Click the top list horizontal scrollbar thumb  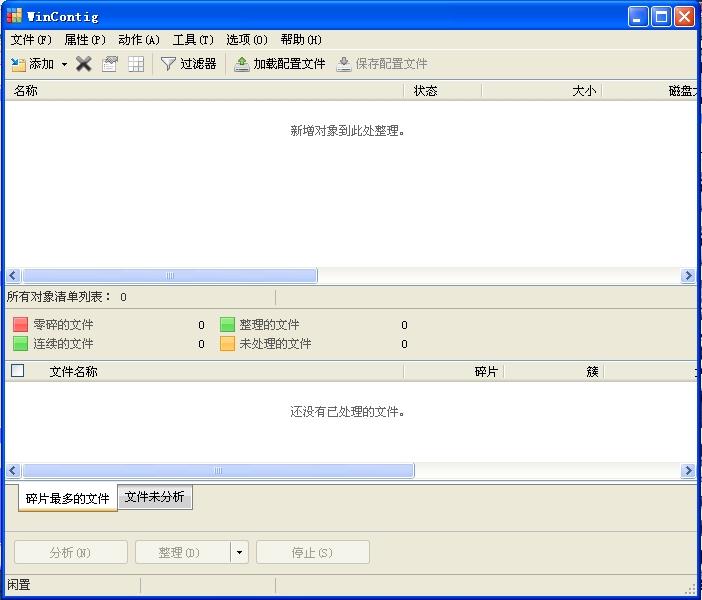pyautogui.click(x=170, y=275)
